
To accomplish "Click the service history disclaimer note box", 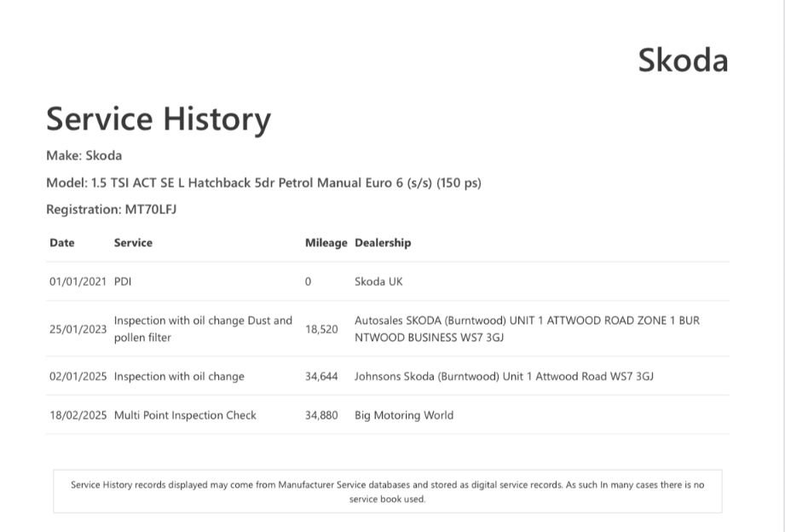I will pos(387,491).
